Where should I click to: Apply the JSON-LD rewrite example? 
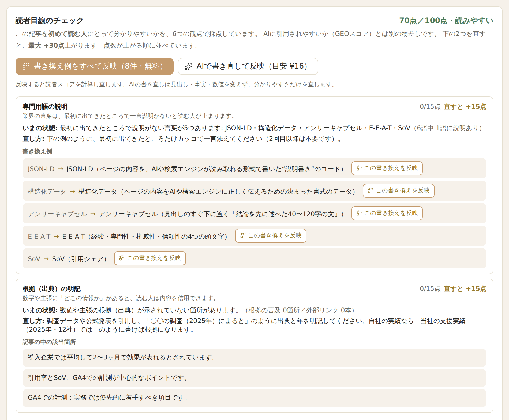coord(387,168)
